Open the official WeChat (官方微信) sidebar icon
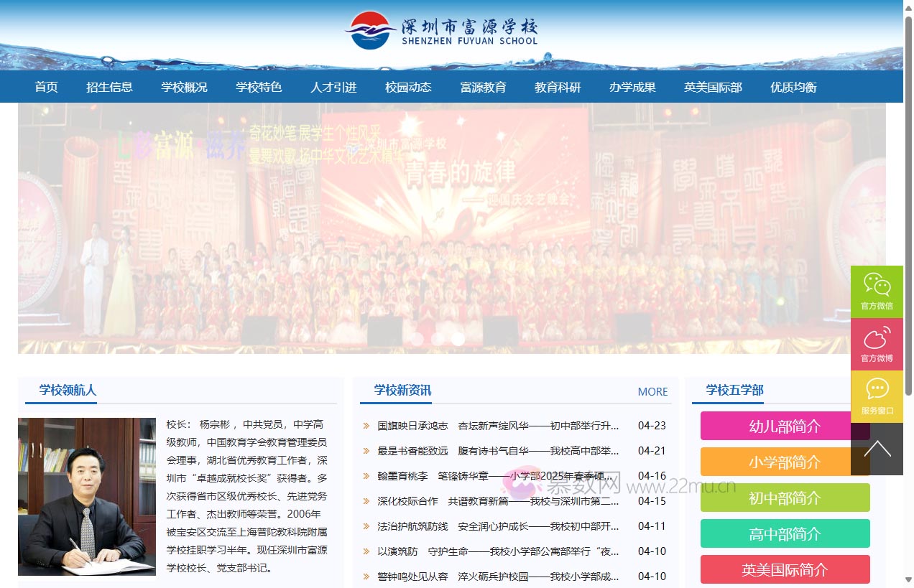The image size is (914, 588). (x=877, y=291)
